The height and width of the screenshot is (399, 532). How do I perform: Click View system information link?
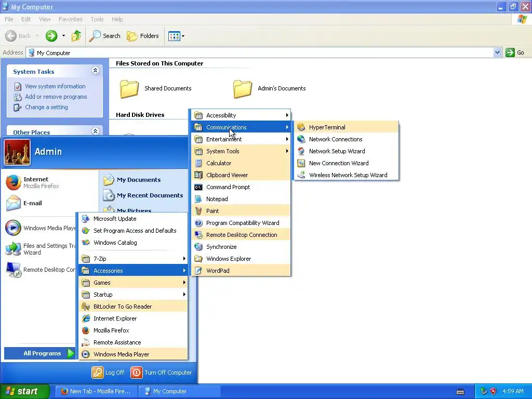point(55,87)
